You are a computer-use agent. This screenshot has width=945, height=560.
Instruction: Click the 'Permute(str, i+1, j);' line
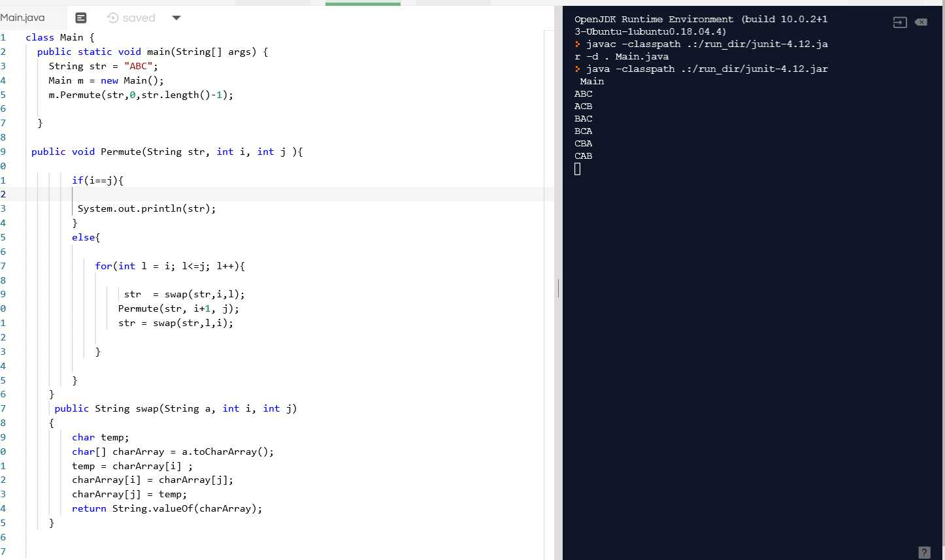(x=178, y=308)
